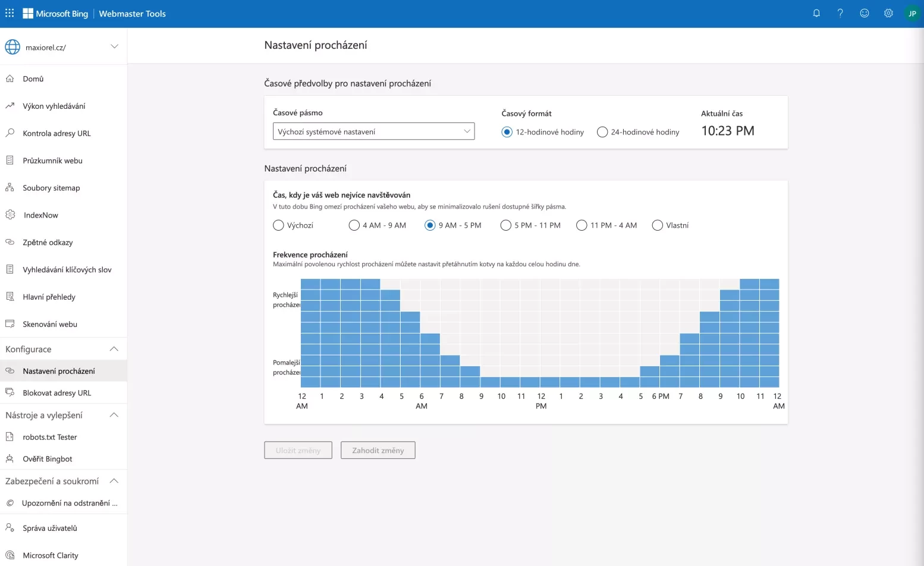This screenshot has width=924, height=566.
Task: Click the Skenování webu icon
Action: click(10, 324)
